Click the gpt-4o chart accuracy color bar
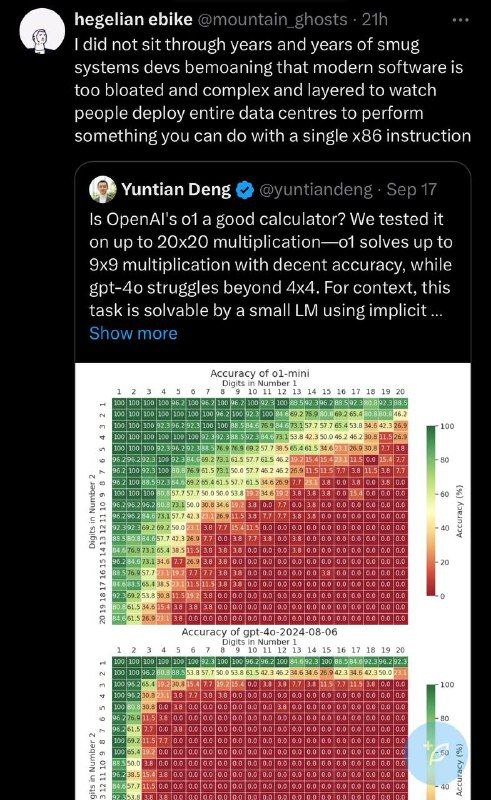This screenshot has width=491, height=800. [x=431, y=742]
